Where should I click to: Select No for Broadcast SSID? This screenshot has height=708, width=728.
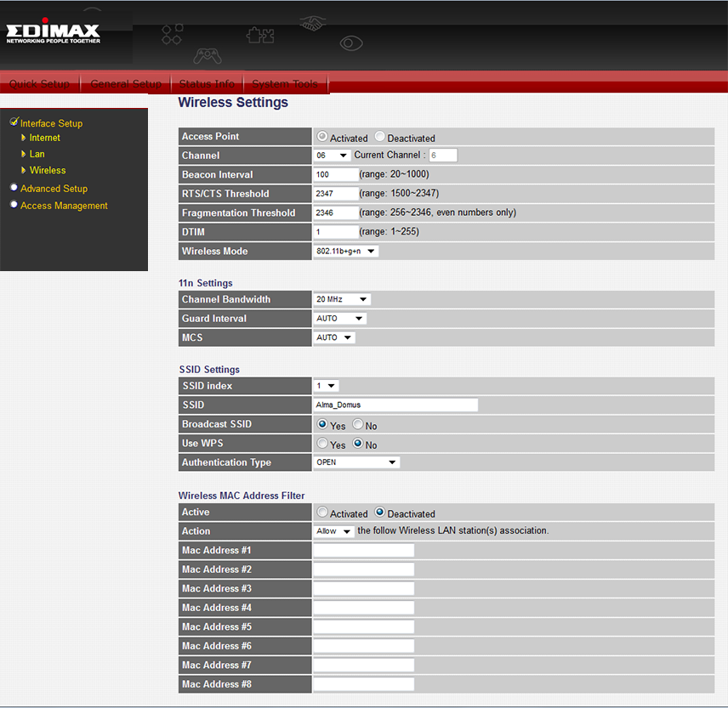click(x=358, y=424)
